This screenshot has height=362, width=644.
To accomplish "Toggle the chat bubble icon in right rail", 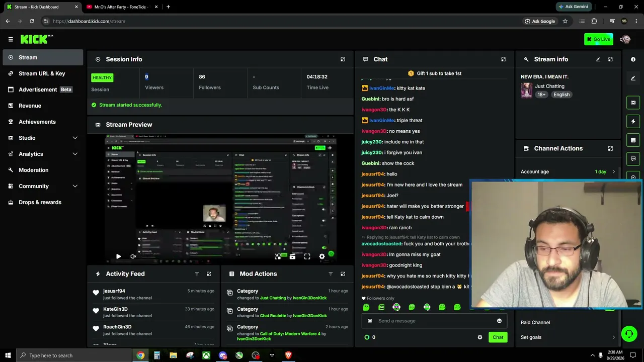I will (633, 158).
